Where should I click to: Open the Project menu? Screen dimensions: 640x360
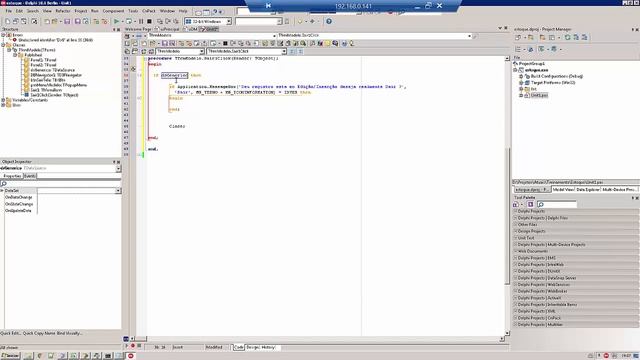click(80, 11)
